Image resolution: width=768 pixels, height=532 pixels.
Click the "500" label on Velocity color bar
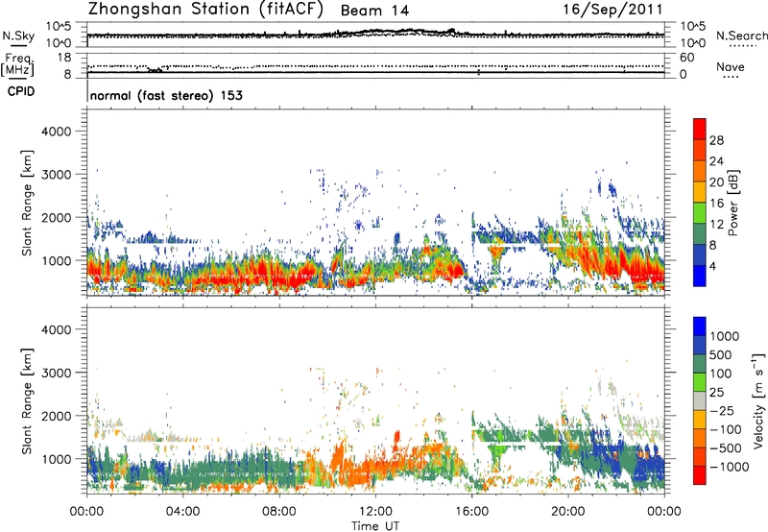click(721, 355)
